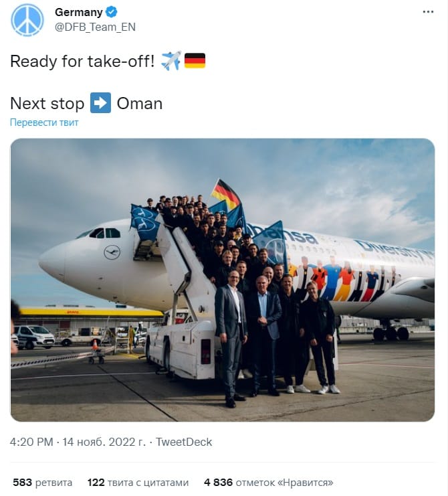The height and width of the screenshot is (496, 448).
Task: Show the 4 836 отметок «Нравится» list
Action: [269, 483]
